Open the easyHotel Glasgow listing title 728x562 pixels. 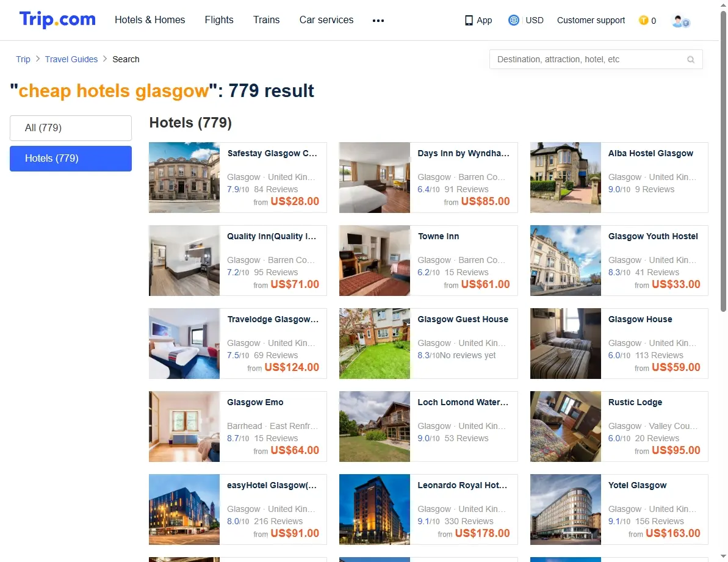pos(272,486)
